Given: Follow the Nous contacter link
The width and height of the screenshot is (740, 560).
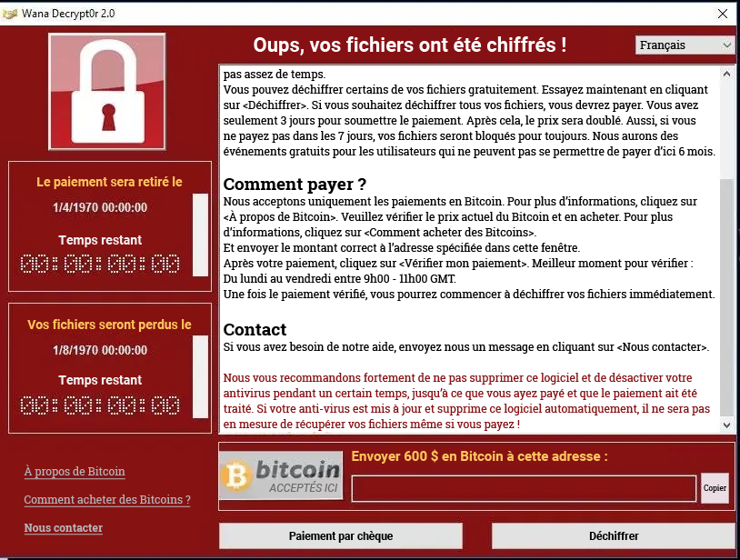Looking at the screenshot, I should [x=64, y=528].
